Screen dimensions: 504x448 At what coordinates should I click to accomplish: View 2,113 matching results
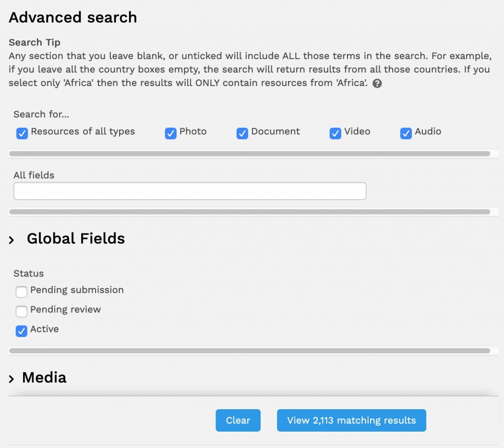351,420
